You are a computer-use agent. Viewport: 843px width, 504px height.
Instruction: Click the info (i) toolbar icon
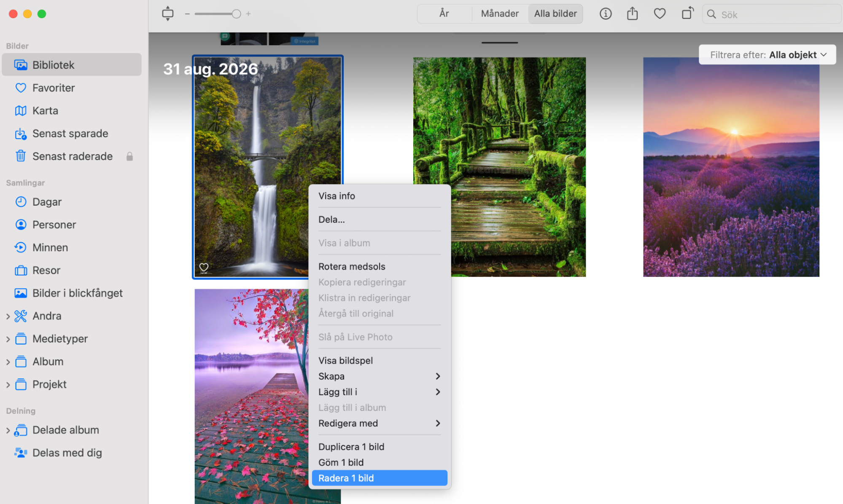coord(605,14)
